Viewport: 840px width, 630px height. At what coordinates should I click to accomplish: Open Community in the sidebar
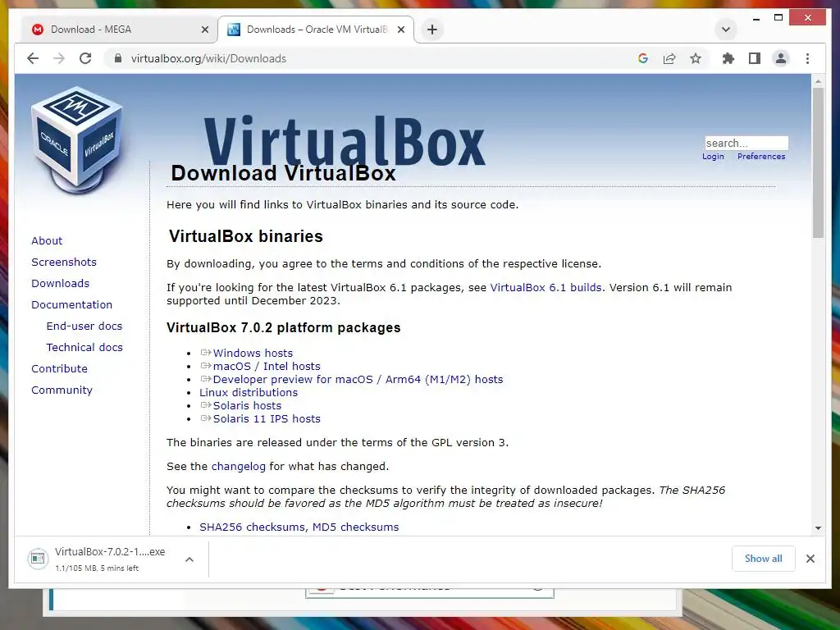coord(62,390)
